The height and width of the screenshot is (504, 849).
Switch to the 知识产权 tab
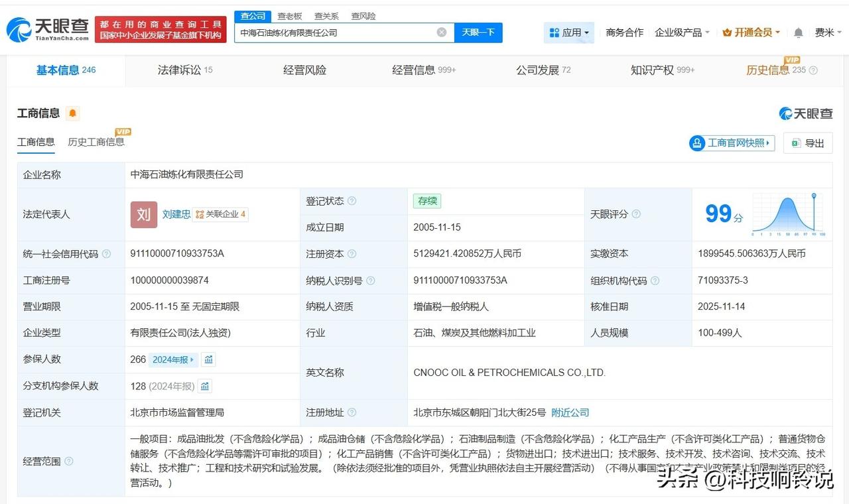[x=662, y=70]
